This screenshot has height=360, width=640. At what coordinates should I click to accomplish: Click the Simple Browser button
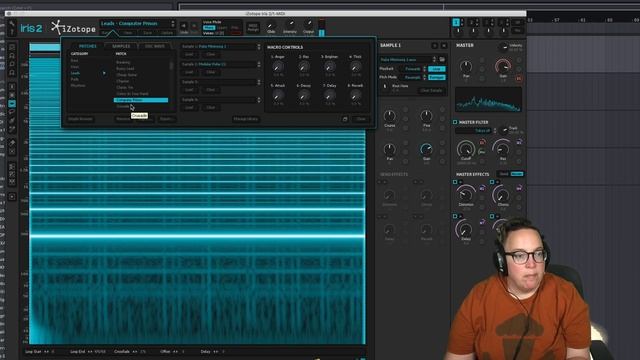[x=80, y=119]
